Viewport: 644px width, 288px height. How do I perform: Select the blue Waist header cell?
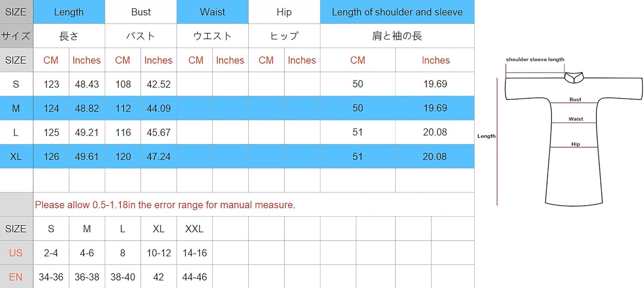(213, 12)
